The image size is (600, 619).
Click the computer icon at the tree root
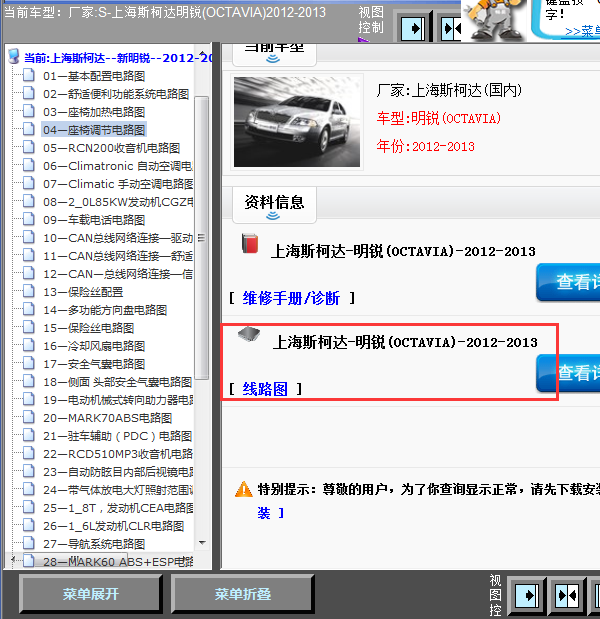(14, 56)
